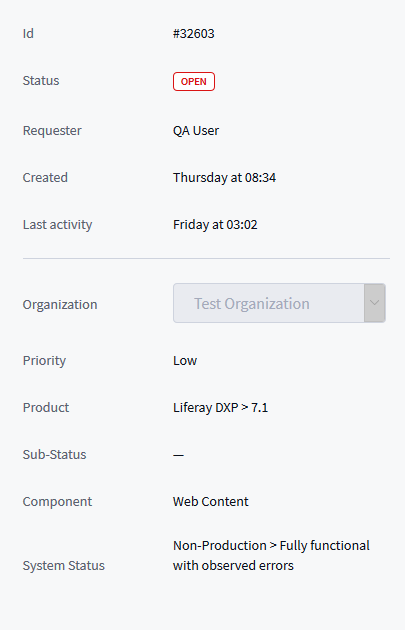The width and height of the screenshot is (405, 630).
Task: Click the Organization field label
Action: (60, 305)
